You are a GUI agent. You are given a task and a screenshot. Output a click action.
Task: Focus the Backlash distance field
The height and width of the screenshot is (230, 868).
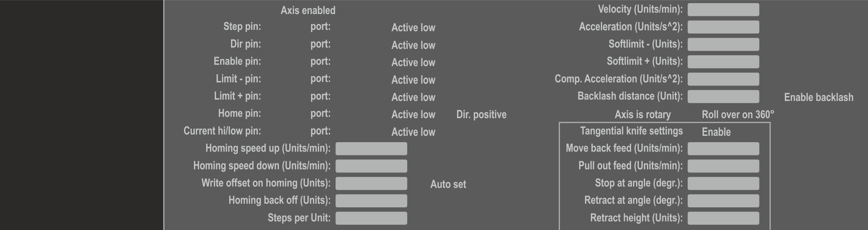click(x=723, y=96)
